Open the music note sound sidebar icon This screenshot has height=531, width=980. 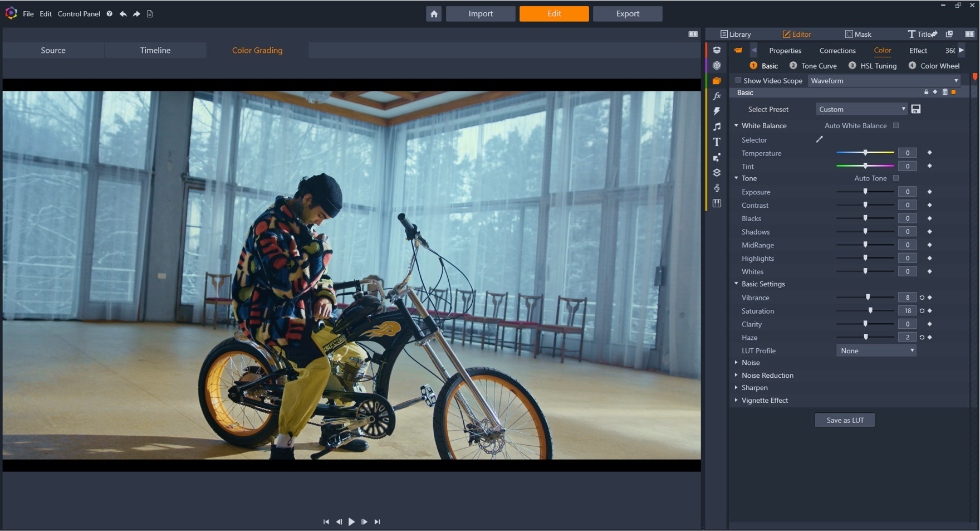tap(717, 126)
